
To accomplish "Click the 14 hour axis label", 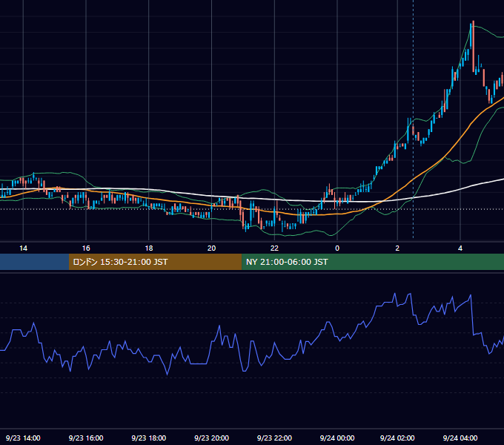I will click(x=23, y=248).
